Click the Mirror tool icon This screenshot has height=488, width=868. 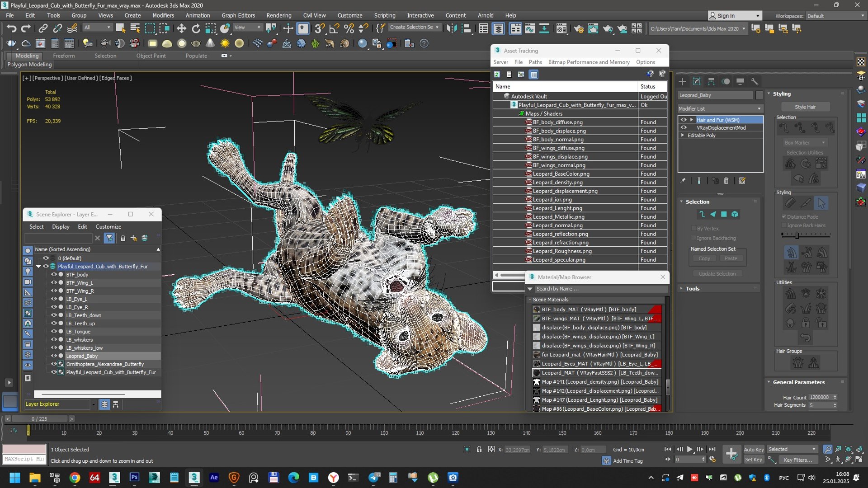(451, 28)
